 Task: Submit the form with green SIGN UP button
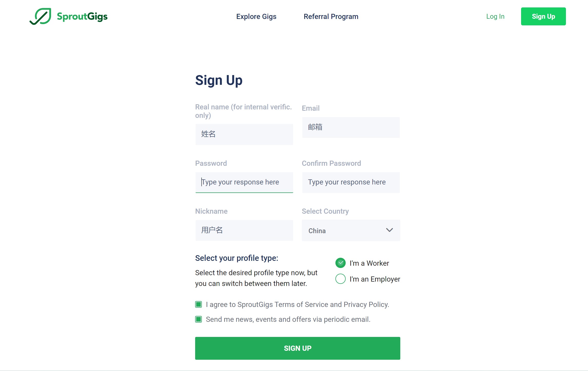[297, 348]
